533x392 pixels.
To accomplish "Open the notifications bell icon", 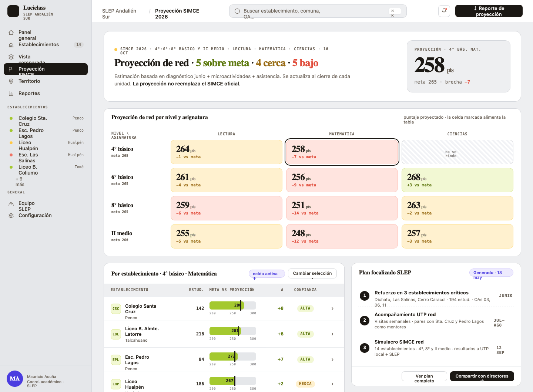I will tap(444, 11).
